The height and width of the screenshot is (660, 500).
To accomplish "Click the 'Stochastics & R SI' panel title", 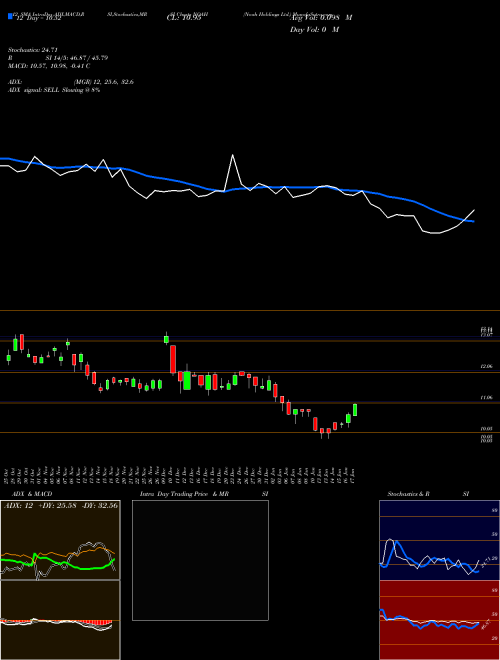I will (428, 494).
